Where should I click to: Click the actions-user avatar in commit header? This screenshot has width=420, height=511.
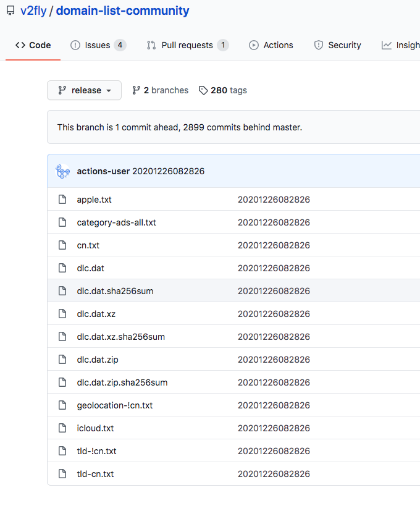click(x=62, y=171)
